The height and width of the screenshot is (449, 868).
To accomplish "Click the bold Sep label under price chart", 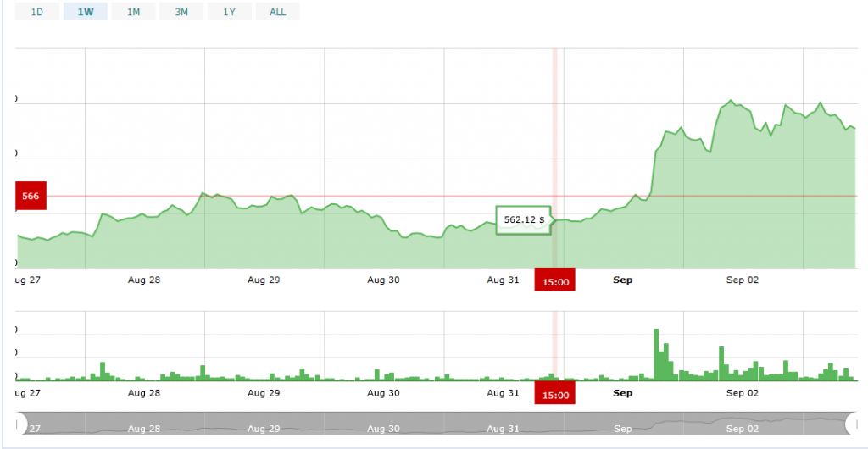I will (622, 280).
